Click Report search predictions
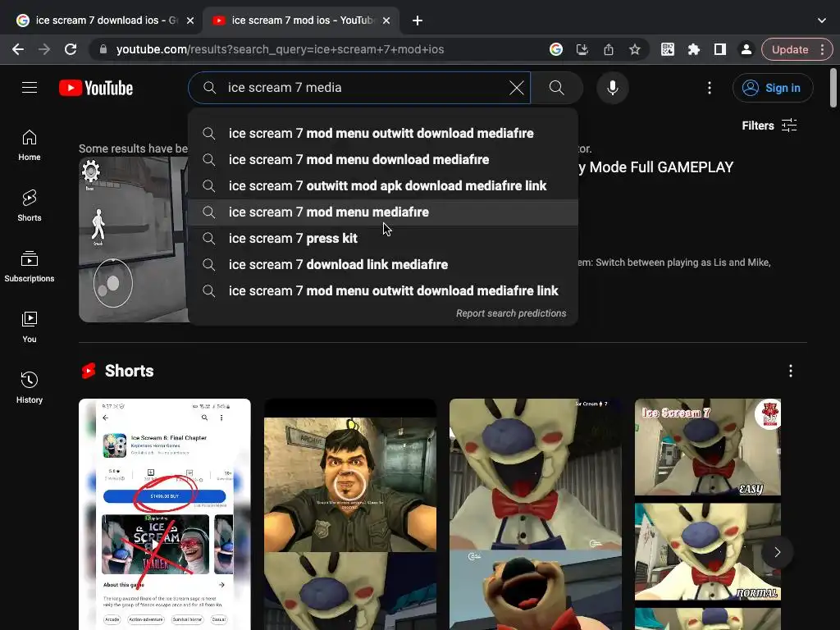 tap(511, 313)
